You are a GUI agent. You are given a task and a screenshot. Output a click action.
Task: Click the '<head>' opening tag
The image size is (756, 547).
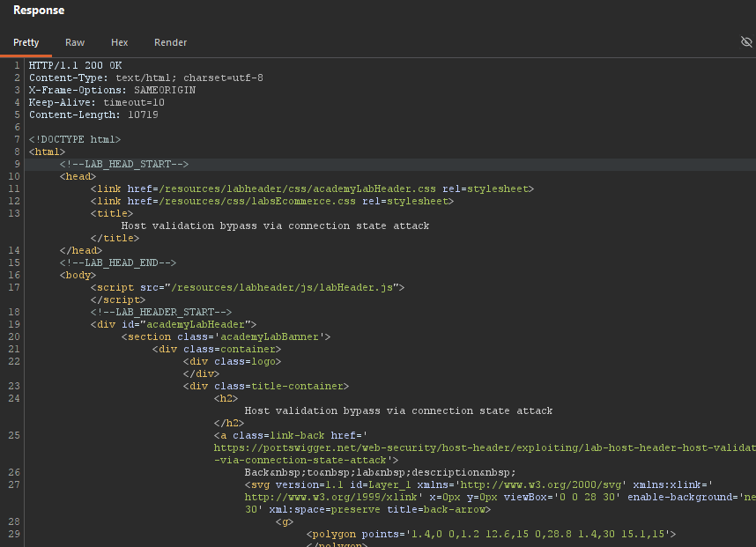click(x=78, y=176)
